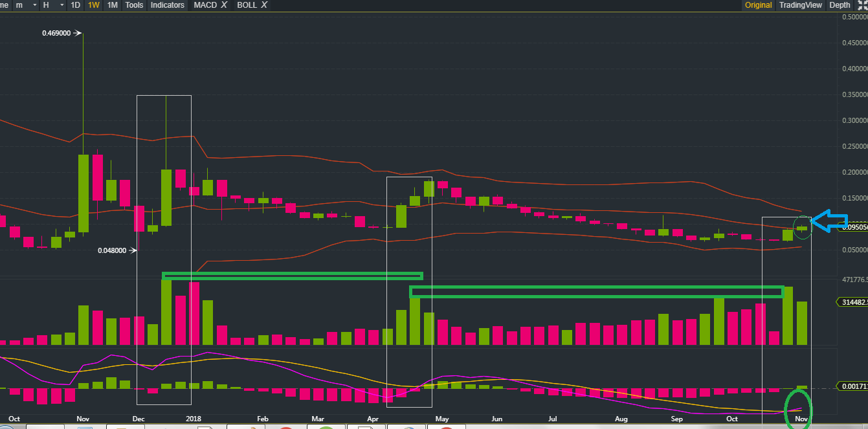Click the 0.15000 price scale value
The image size is (868, 429).
pos(854,198)
